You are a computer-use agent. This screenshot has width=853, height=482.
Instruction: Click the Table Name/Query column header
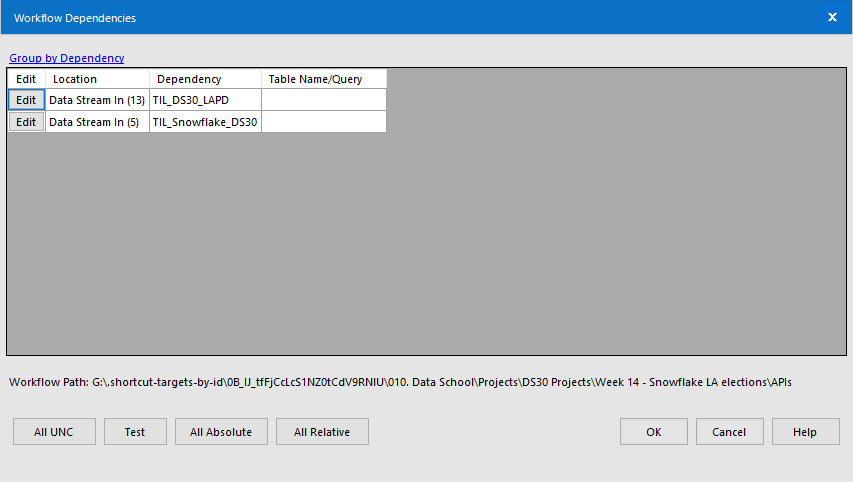324,79
